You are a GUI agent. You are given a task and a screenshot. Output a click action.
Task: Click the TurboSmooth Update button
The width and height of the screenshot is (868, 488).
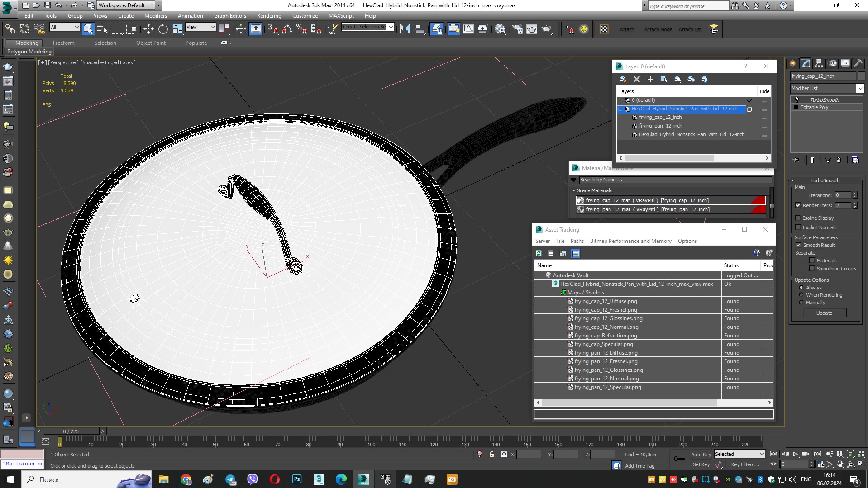pos(825,313)
